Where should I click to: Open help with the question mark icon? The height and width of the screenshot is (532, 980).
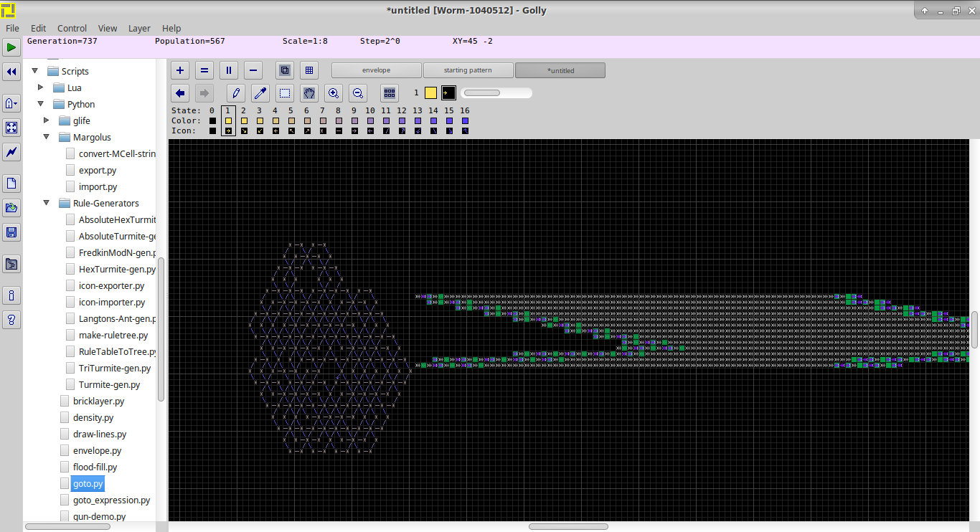point(11,320)
